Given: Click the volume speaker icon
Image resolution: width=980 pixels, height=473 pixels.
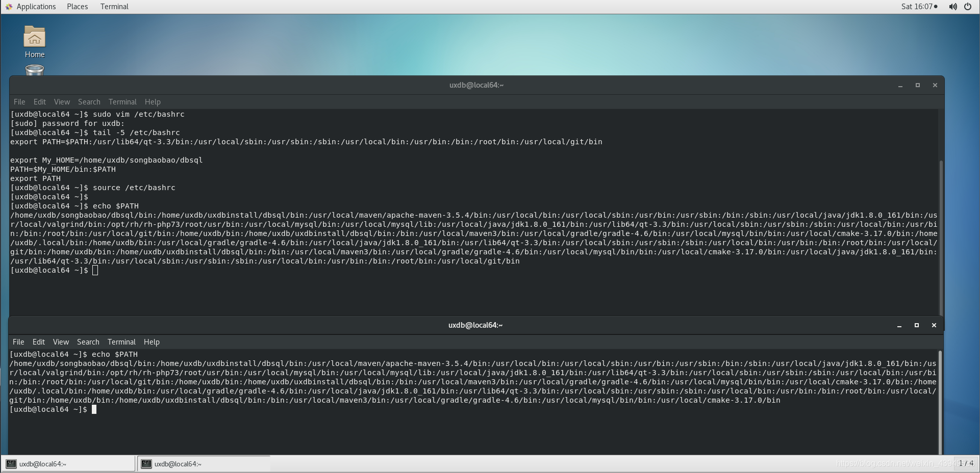Looking at the screenshot, I should tap(952, 7).
